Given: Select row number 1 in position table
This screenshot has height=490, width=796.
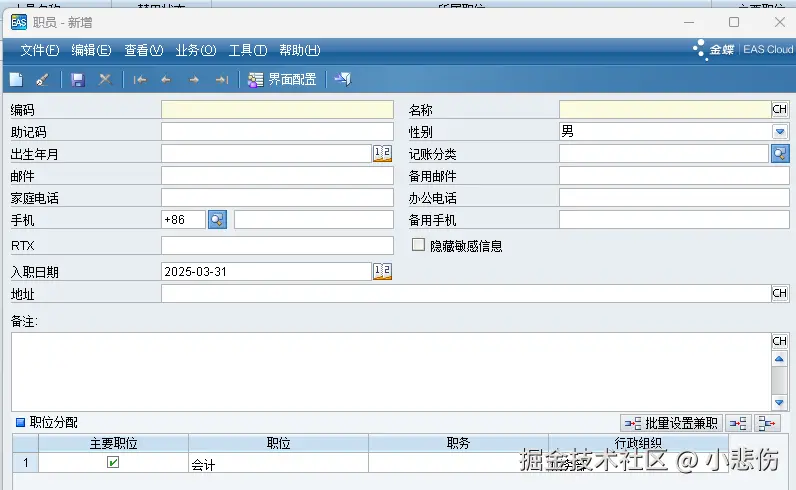Looking at the screenshot, I should pos(25,463).
